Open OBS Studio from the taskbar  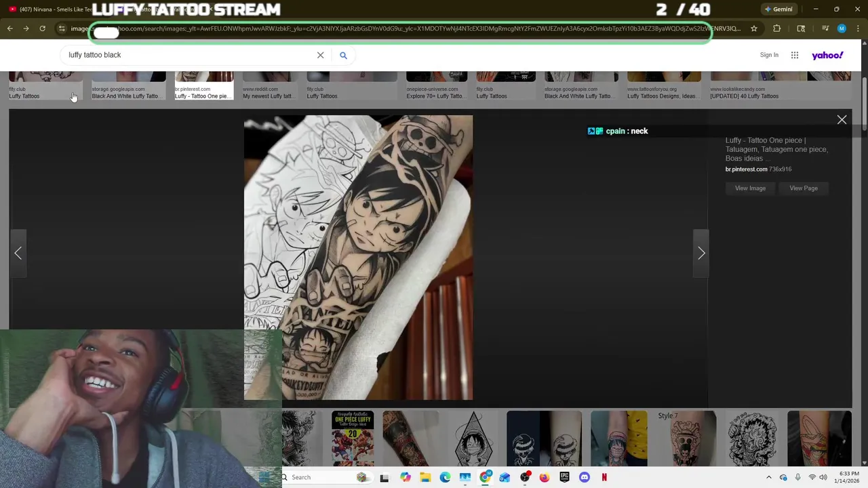[525, 477]
